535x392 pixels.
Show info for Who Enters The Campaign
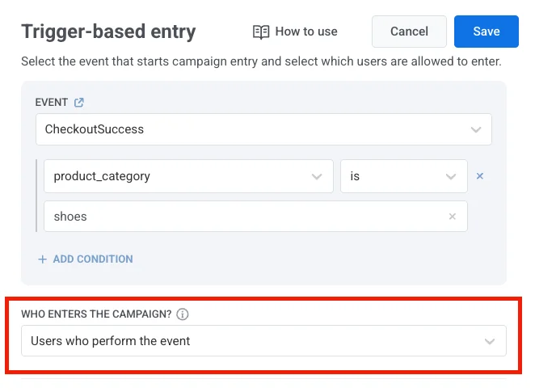183,314
